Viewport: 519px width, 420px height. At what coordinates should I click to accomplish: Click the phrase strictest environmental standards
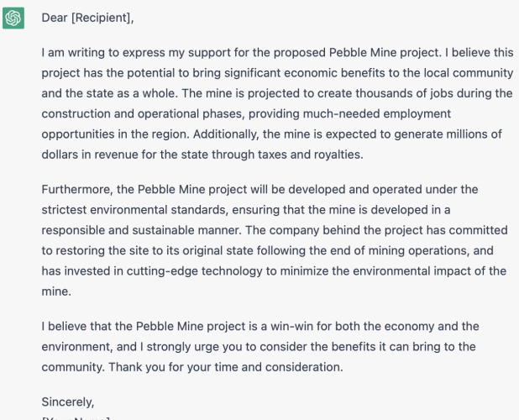(134, 210)
